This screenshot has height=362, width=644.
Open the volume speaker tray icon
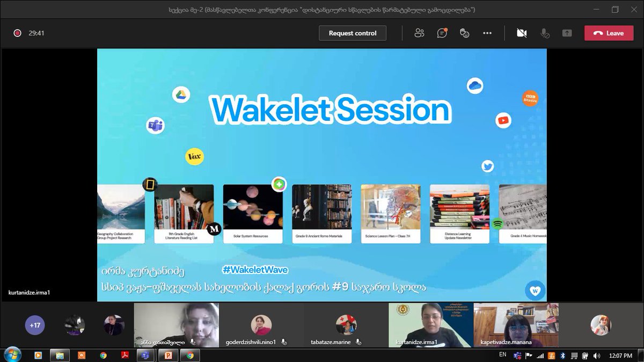point(596,355)
